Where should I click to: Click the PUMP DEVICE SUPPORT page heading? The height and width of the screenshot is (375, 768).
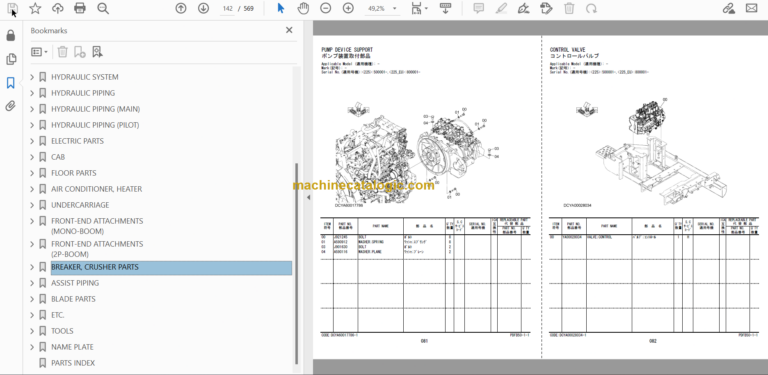coord(347,49)
